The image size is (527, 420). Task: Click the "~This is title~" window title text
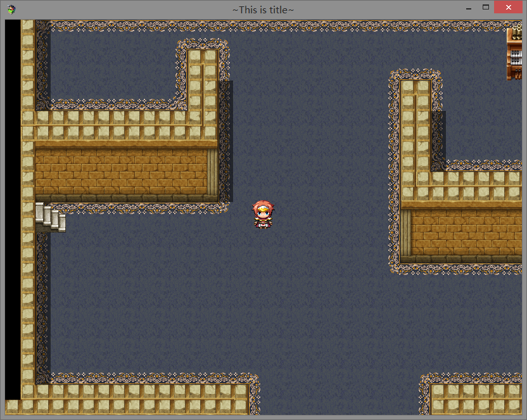[263, 10]
